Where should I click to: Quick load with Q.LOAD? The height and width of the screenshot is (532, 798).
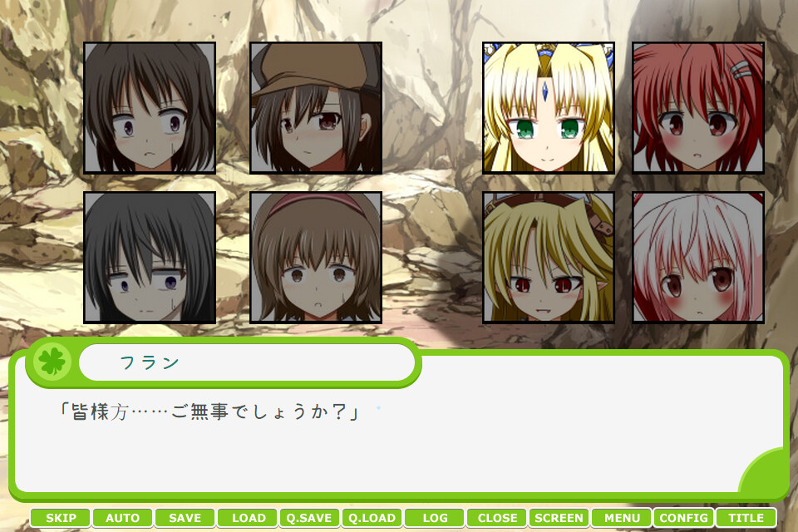click(372, 518)
